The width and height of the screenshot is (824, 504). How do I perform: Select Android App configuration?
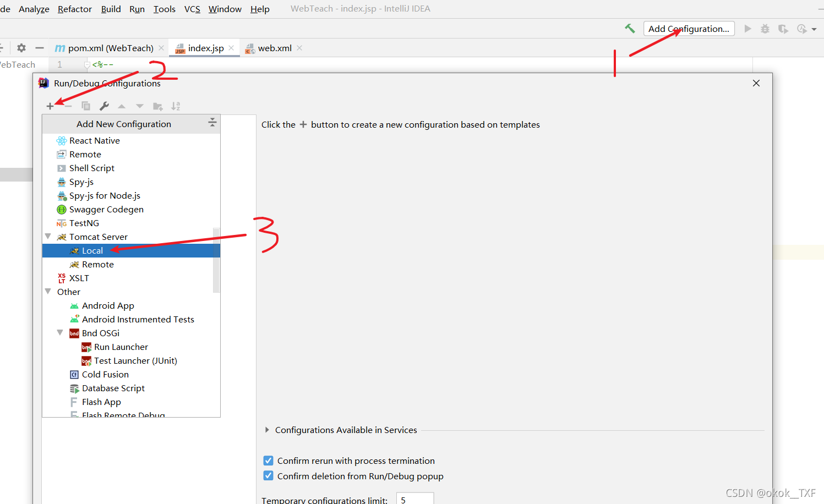click(x=131, y=306)
